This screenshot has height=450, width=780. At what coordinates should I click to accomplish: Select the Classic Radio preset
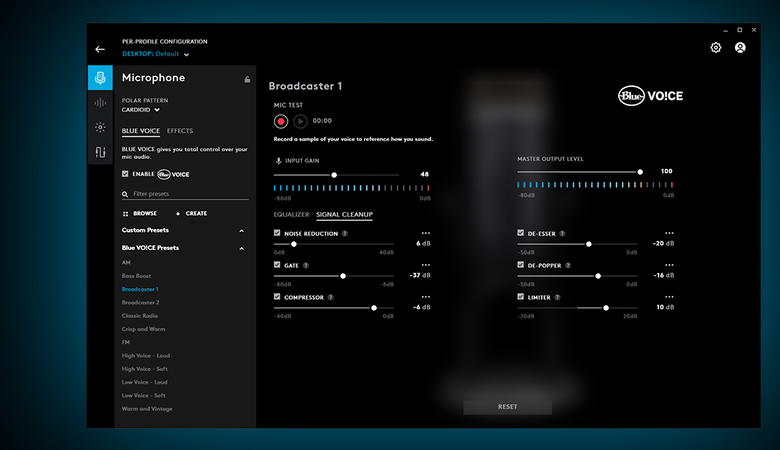click(140, 316)
